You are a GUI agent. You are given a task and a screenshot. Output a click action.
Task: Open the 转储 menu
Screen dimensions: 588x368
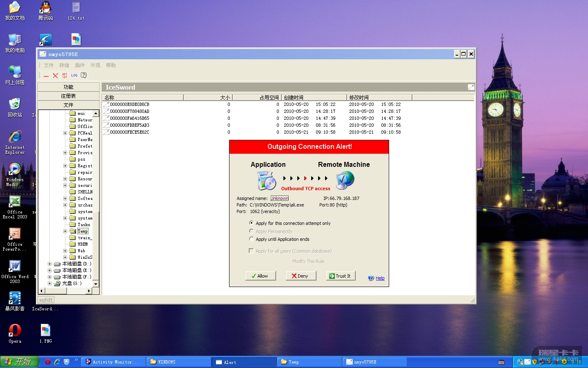[x=64, y=65]
